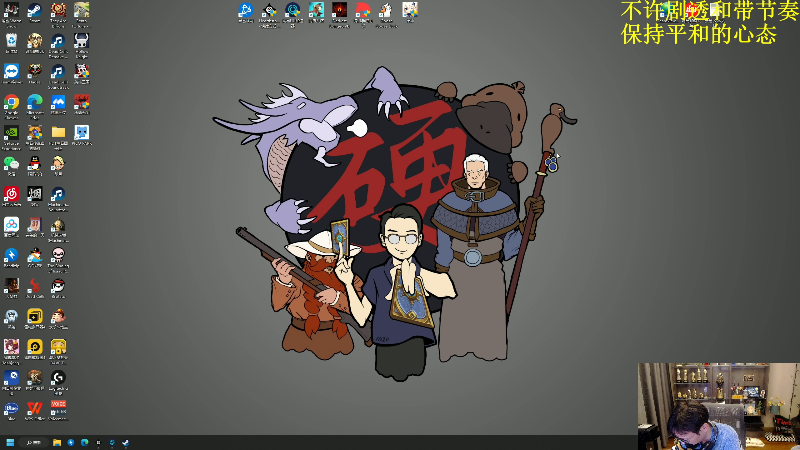Open the Goose Goose Duck shortcut

tap(386, 10)
